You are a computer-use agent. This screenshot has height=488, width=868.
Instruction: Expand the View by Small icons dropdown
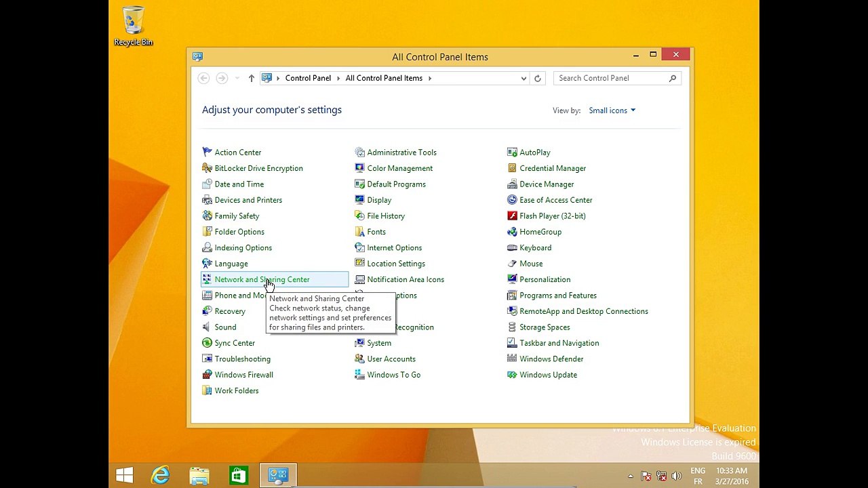pos(612,110)
